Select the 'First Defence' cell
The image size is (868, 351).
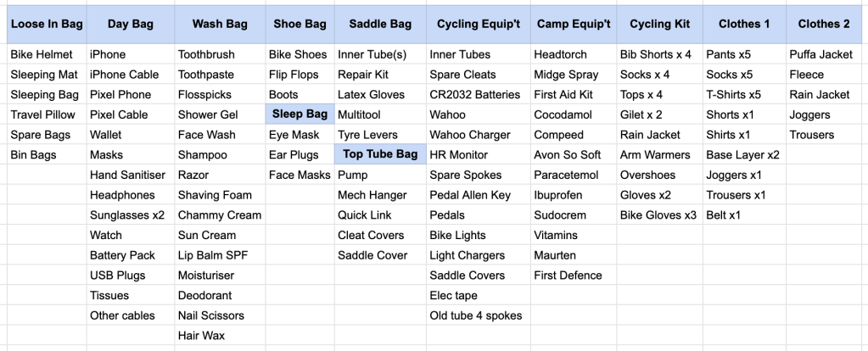point(568,276)
